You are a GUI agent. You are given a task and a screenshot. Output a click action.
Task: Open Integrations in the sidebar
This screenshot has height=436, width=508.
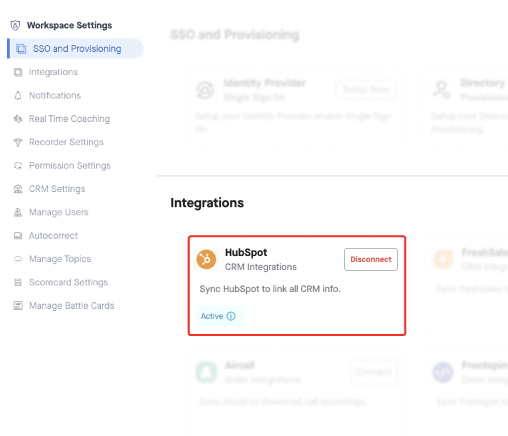[53, 72]
